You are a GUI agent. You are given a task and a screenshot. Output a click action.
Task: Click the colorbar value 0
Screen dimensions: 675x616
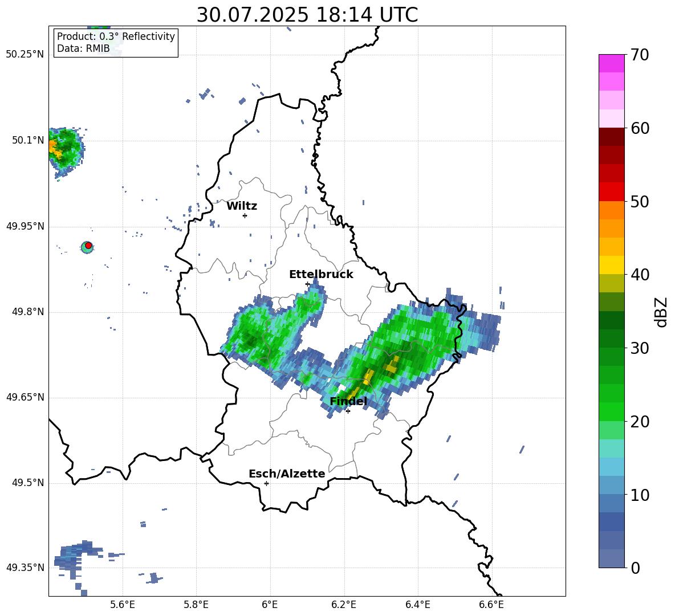[635, 568]
